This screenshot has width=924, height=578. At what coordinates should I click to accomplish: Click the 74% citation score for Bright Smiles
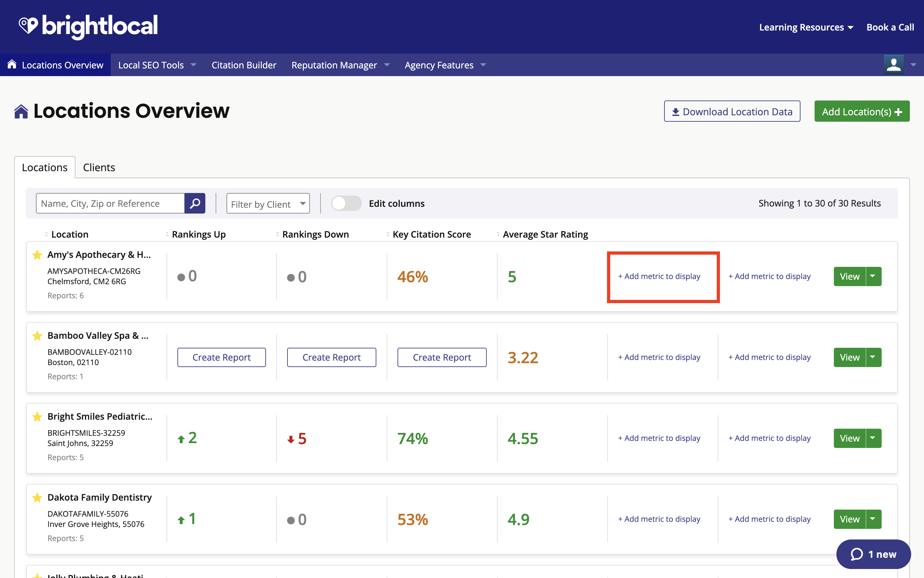(x=413, y=439)
